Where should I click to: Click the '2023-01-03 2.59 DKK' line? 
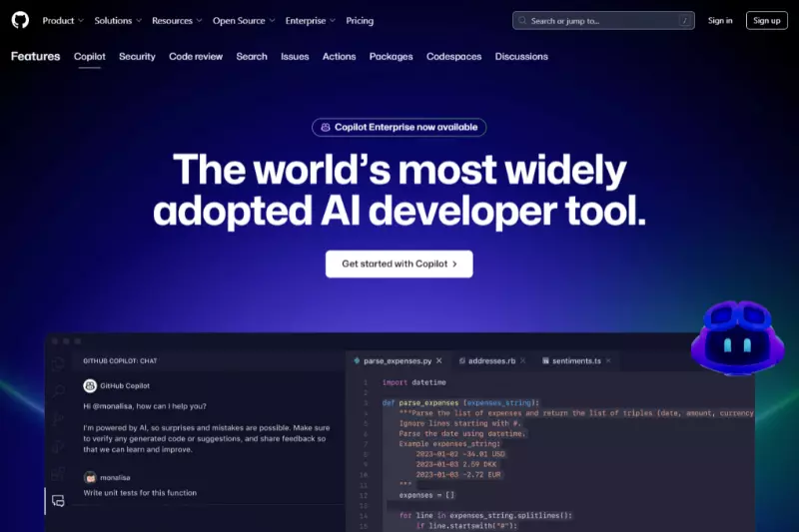coord(456,464)
